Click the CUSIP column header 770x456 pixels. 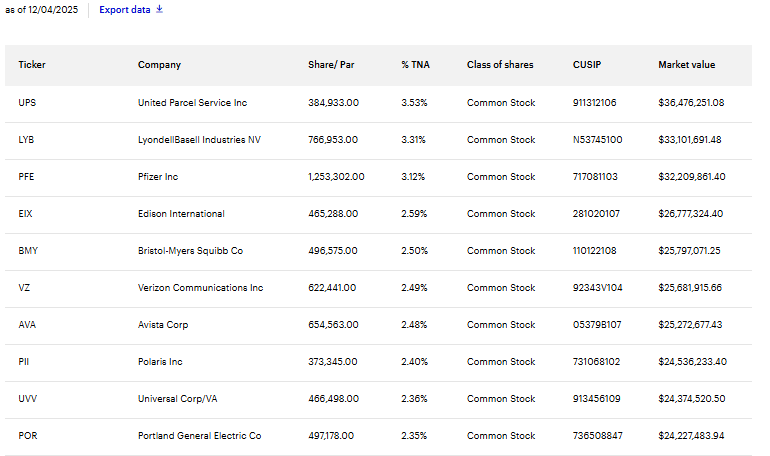(588, 65)
